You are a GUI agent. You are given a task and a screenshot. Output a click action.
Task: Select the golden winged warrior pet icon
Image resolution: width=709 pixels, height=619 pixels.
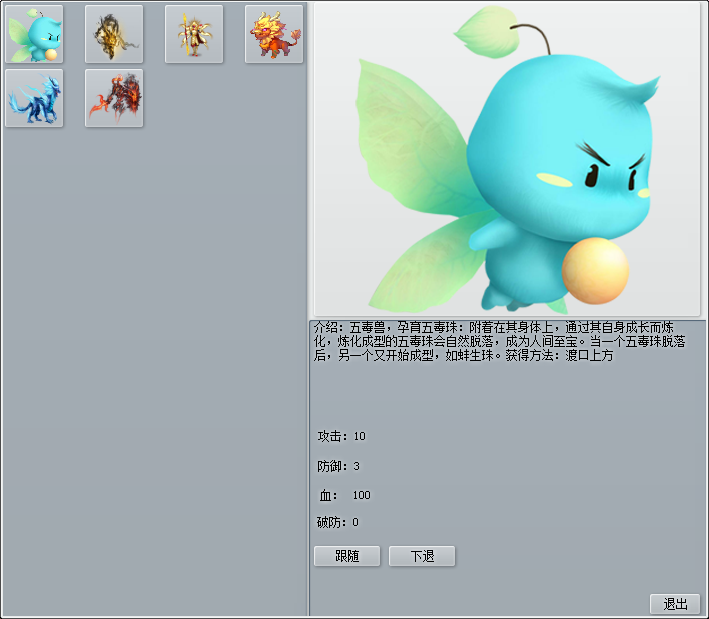click(x=194, y=34)
